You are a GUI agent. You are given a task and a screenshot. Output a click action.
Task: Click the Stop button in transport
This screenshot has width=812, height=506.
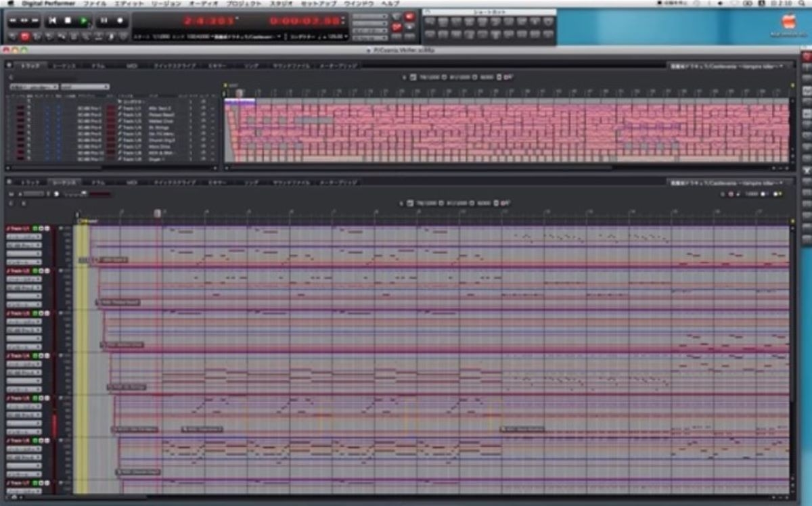coord(68,21)
